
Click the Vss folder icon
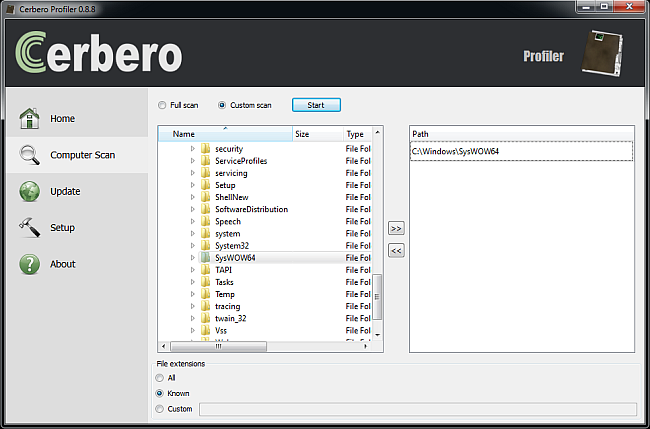[205, 330]
